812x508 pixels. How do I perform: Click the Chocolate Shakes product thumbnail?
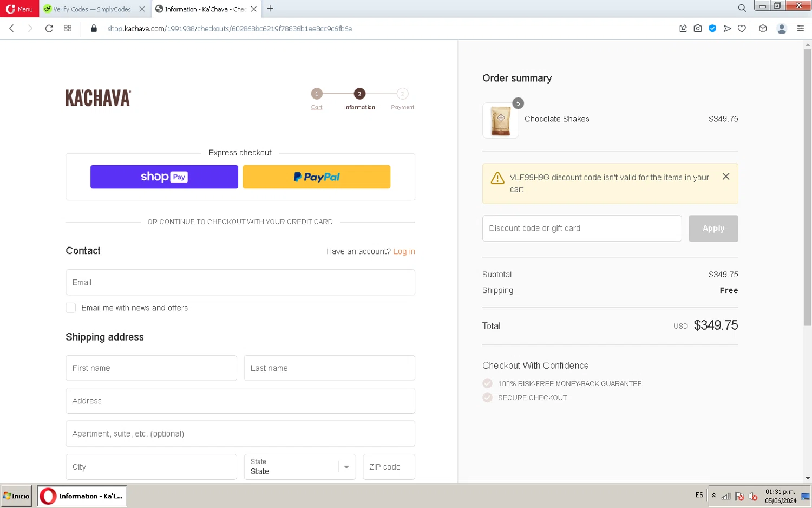(501, 120)
